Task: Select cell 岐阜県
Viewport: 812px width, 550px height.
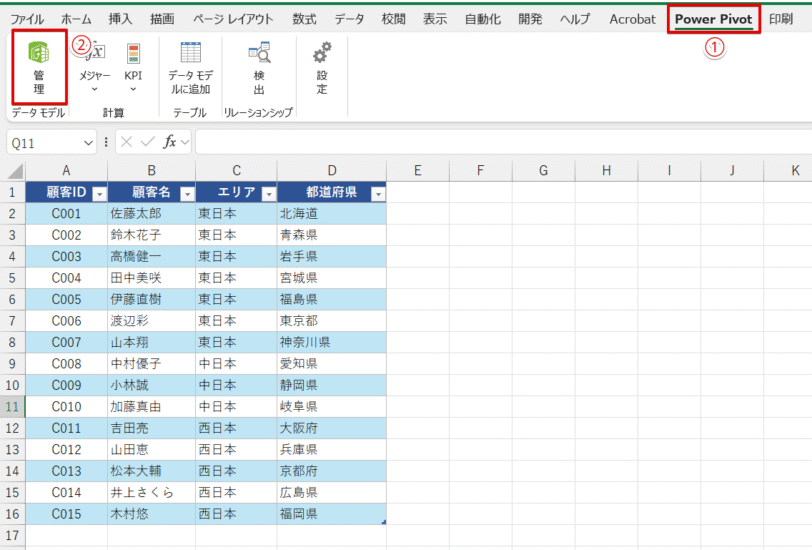Action: coord(331,407)
